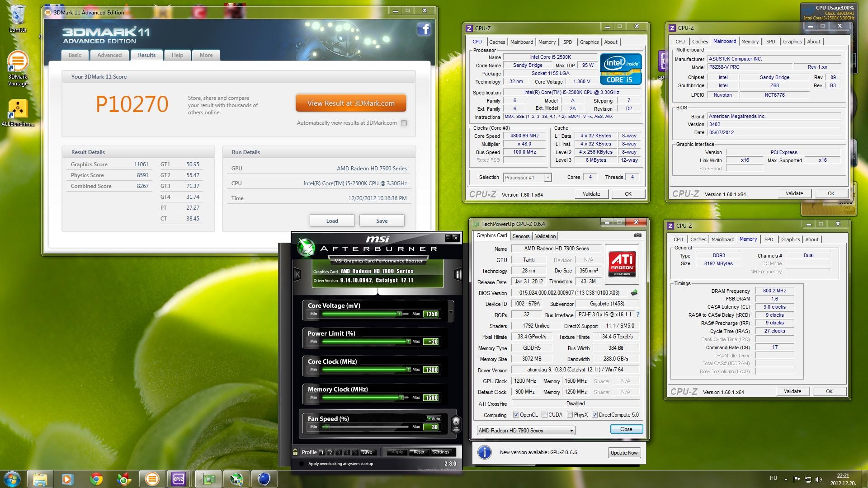The width and height of the screenshot is (868, 488).
Task: Open Afterburner information panel icon
Action: pyautogui.click(x=458, y=274)
